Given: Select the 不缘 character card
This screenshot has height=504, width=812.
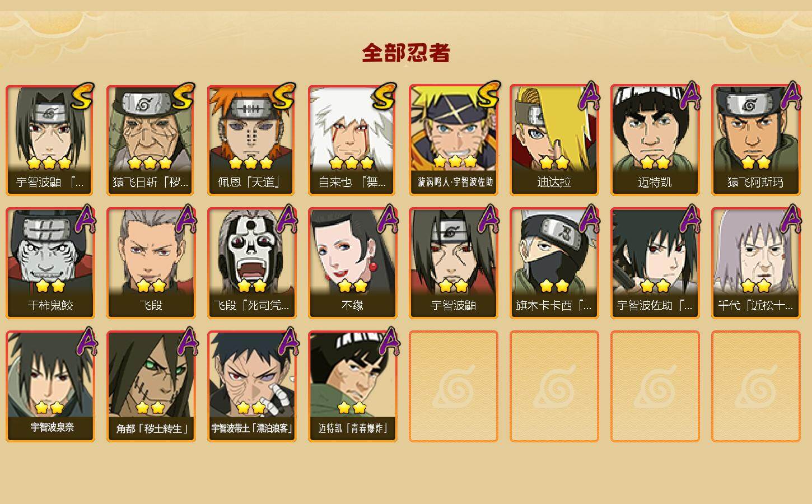Looking at the screenshot, I should click(352, 263).
